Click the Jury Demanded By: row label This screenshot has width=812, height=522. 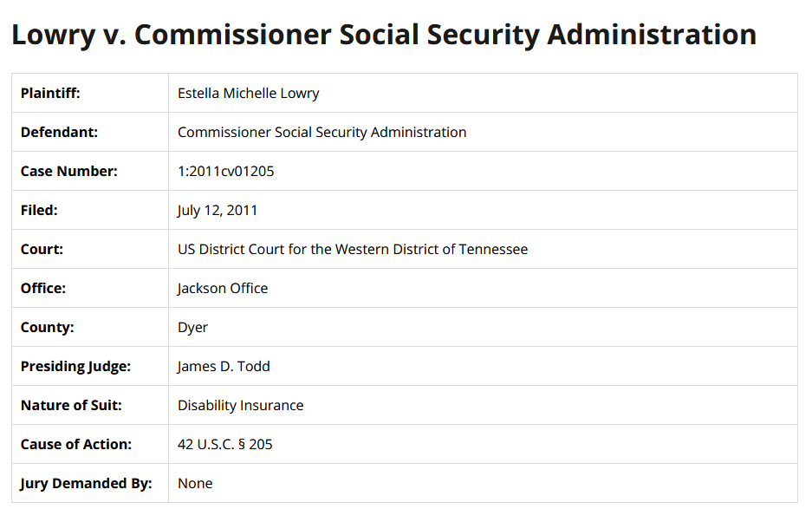86,483
